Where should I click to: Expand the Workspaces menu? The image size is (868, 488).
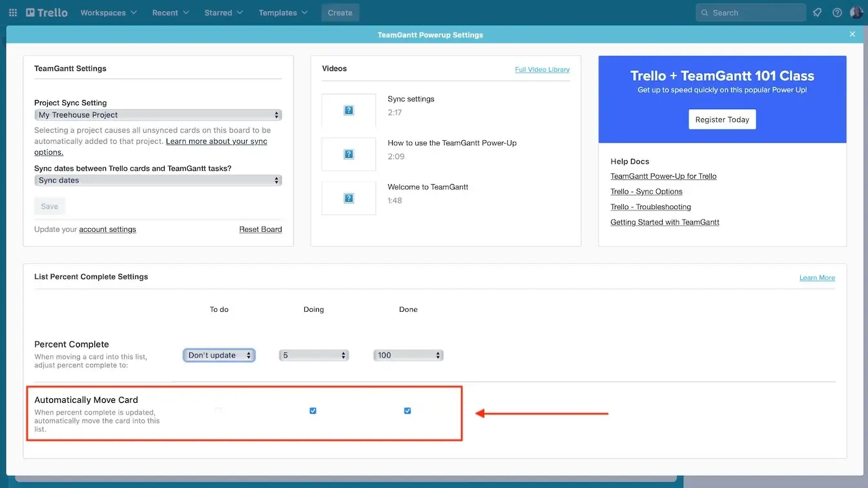[x=108, y=13]
